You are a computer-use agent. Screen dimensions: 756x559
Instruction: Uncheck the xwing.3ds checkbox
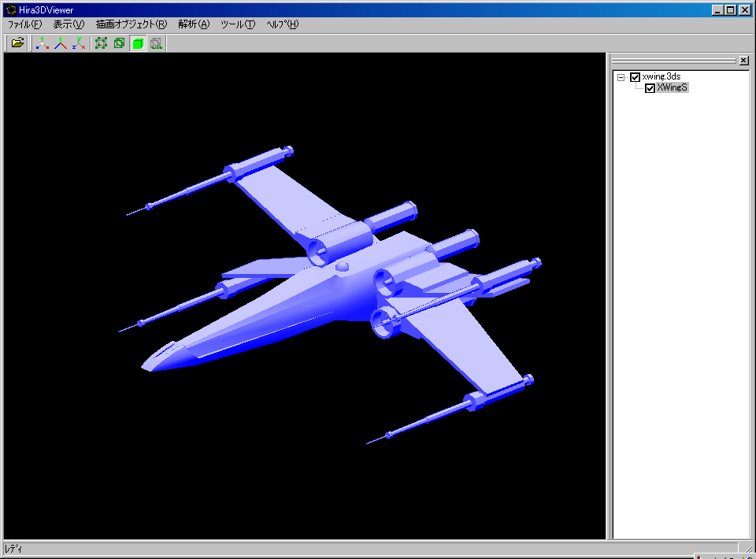(635, 77)
